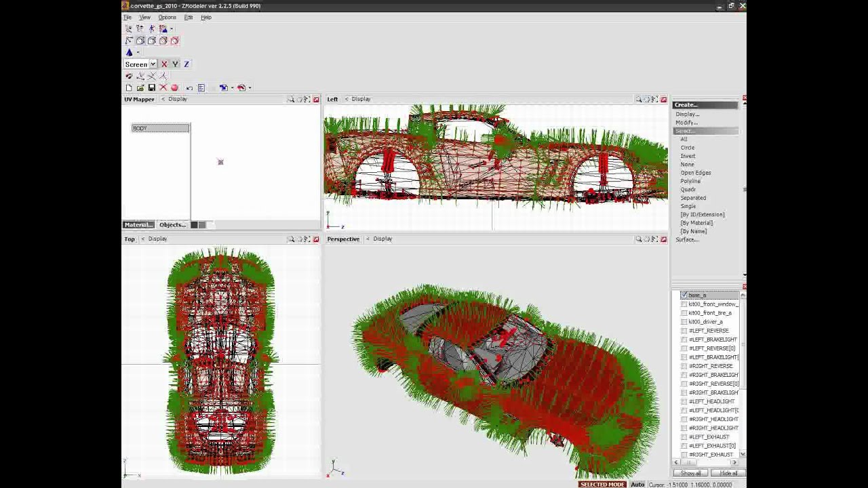
Task: Collapse the Select... command group
Action: click(x=705, y=131)
